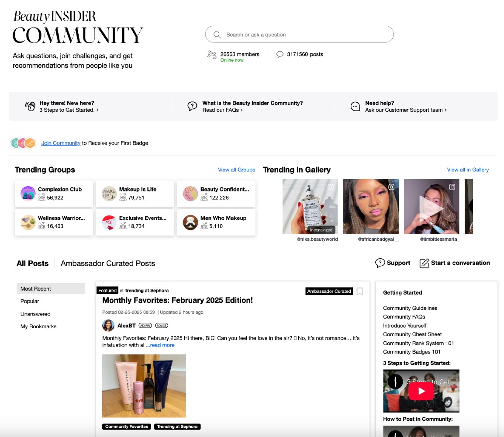504x437 pixels.
Task: Open the niks.beautyworld perfume photo
Action: 310,206
